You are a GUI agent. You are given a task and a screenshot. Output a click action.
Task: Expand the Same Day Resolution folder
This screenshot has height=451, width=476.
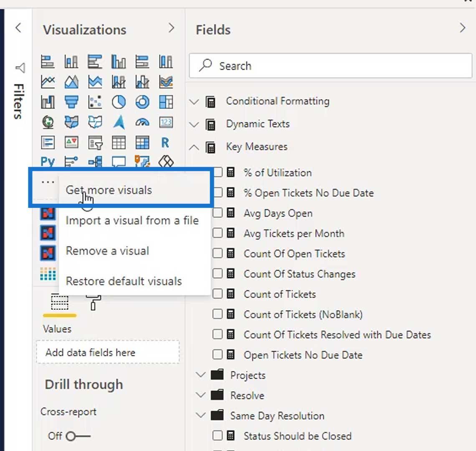coord(201,415)
